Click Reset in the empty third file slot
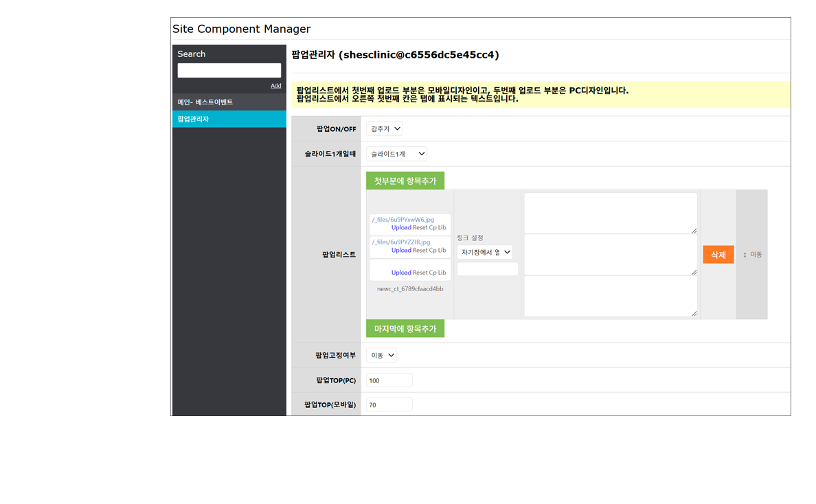Screen dimensions: 816x504 420,273
